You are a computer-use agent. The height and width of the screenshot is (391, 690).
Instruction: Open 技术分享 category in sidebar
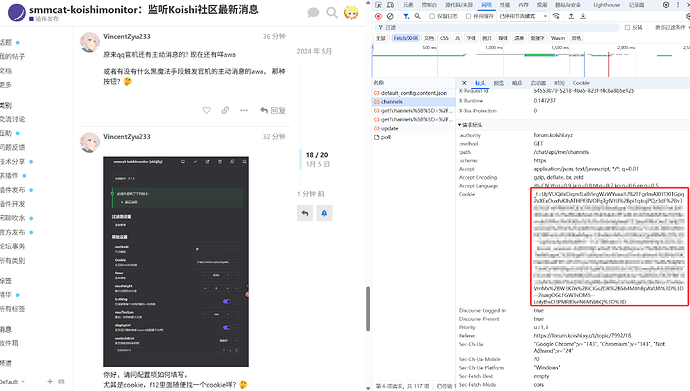(13, 161)
